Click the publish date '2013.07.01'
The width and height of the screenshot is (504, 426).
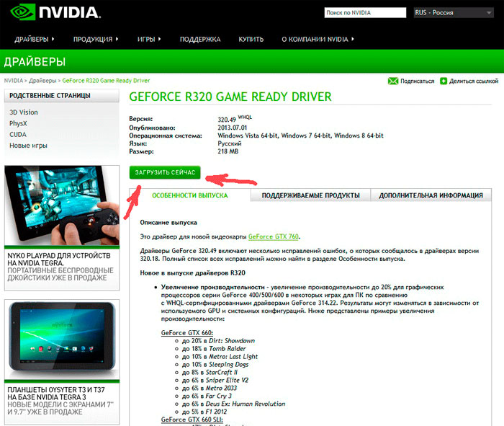tap(232, 128)
